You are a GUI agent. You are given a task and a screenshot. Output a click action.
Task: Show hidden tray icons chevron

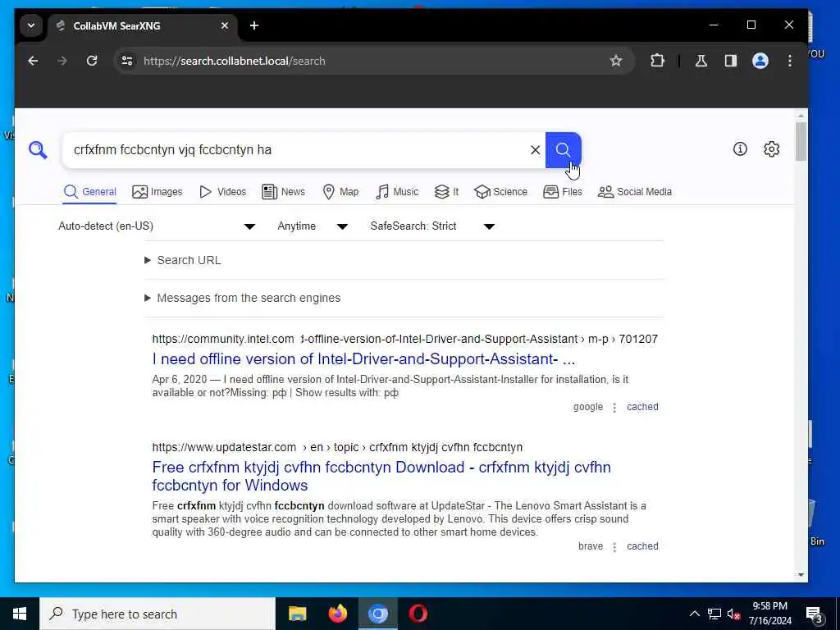[694, 614]
